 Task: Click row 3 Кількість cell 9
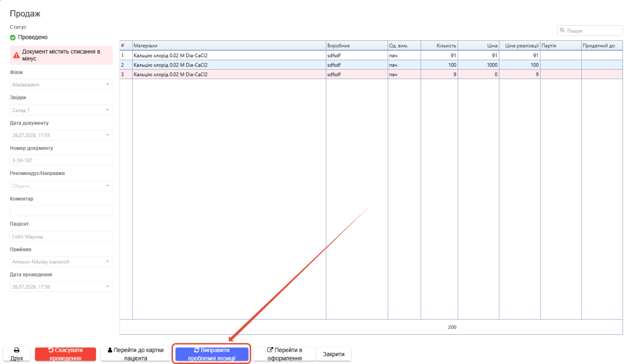point(439,74)
